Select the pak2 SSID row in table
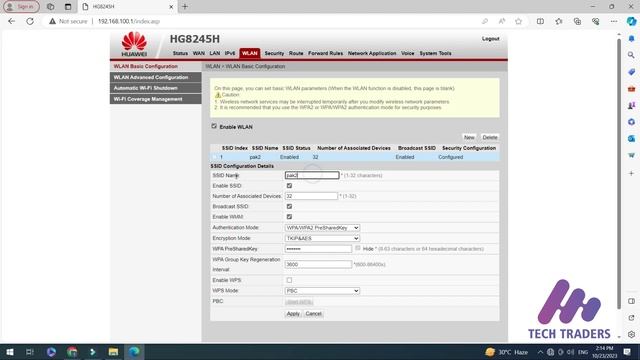The image size is (640, 360). tap(354, 157)
